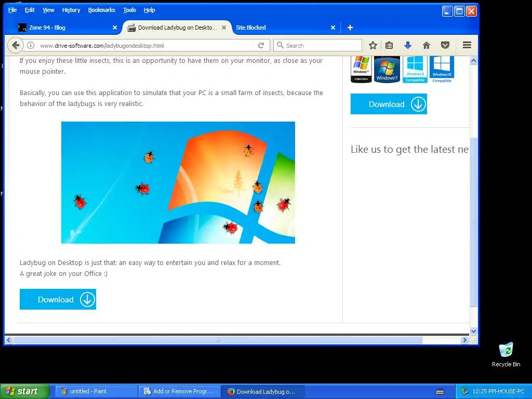Image resolution: width=532 pixels, height=399 pixels.
Task: Click the Firefox back arrow button
Action: tap(15, 46)
